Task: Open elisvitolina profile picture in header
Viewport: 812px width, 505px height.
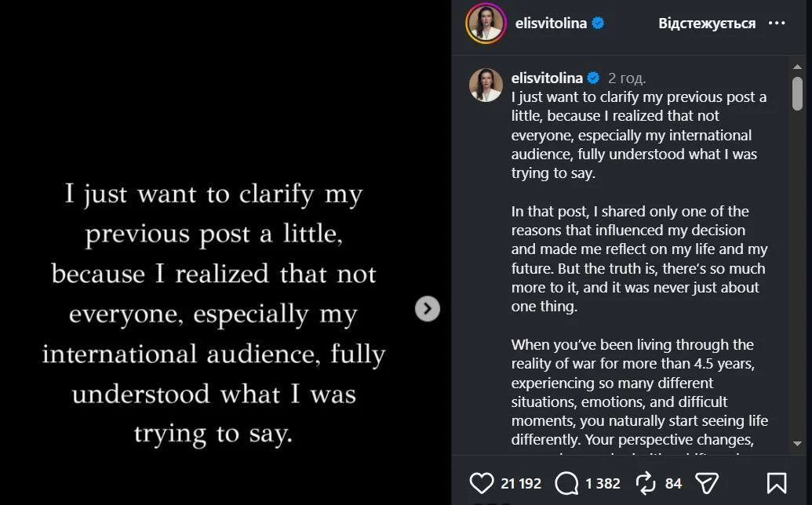Action: click(486, 24)
